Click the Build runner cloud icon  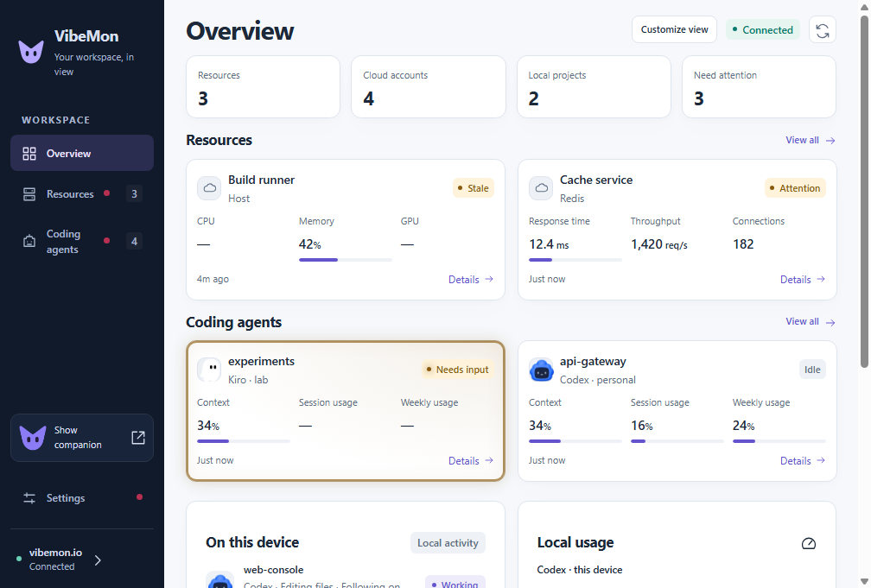point(209,188)
